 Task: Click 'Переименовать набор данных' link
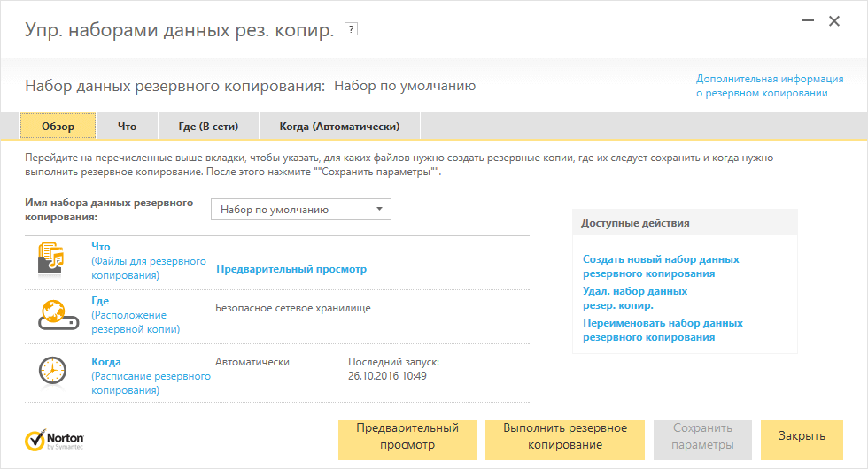coord(663,330)
